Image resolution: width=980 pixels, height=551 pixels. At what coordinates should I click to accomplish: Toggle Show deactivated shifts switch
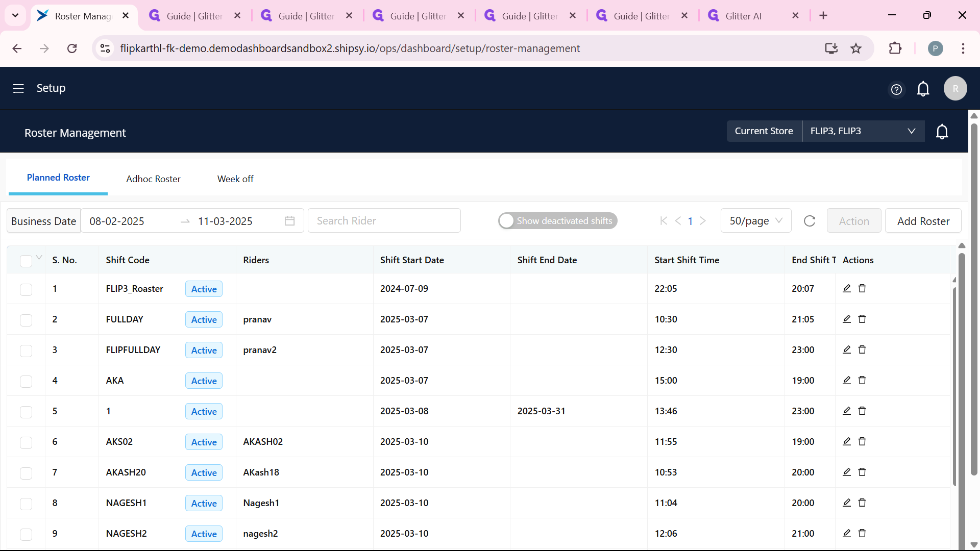[x=558, y=221]
